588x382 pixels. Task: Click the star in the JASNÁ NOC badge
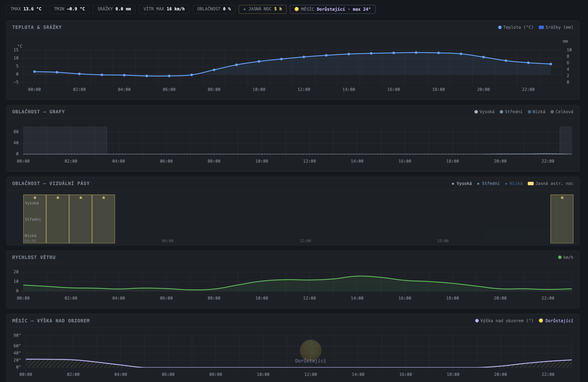[x=245, y=9]
